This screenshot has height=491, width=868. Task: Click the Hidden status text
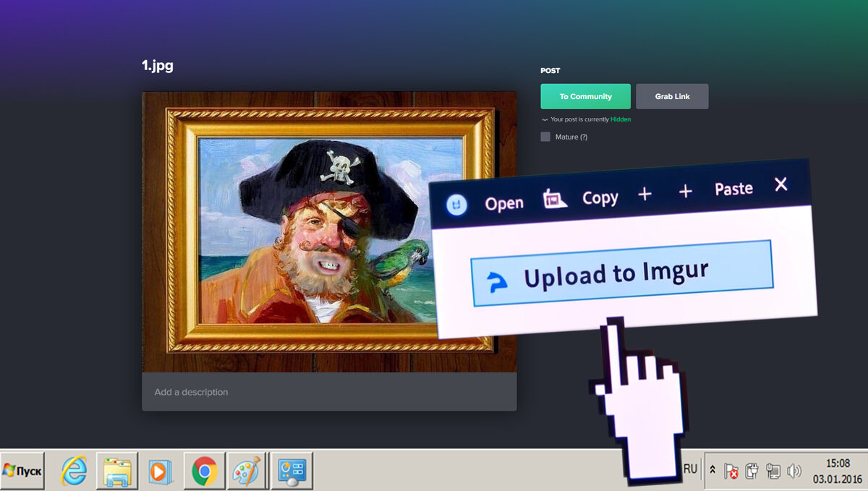621,119
